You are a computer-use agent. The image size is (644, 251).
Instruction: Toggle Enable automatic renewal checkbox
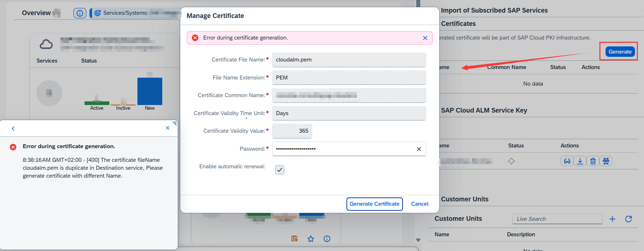point(280,170)
